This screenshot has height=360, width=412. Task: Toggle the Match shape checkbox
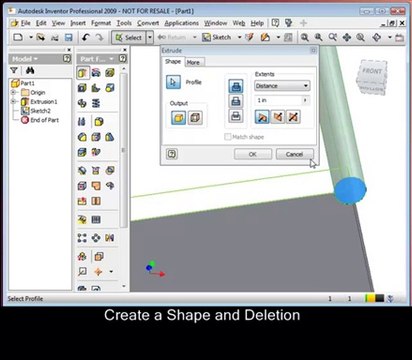click(x=228, y=137)
